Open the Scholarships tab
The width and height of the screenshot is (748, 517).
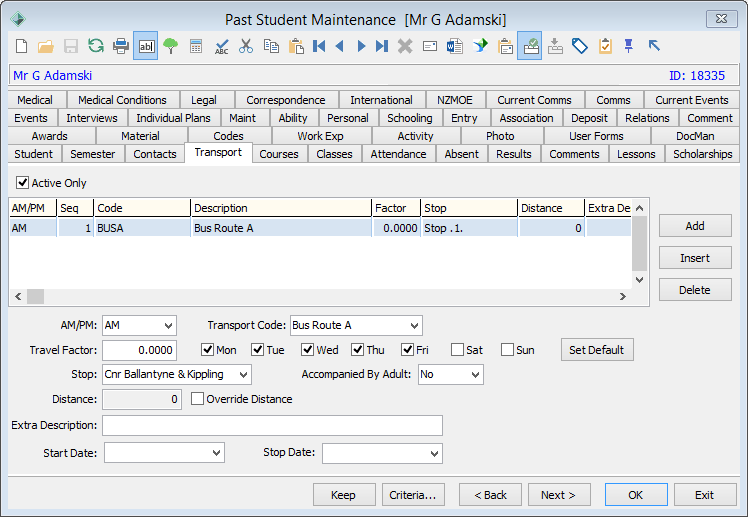pos(702,154)
